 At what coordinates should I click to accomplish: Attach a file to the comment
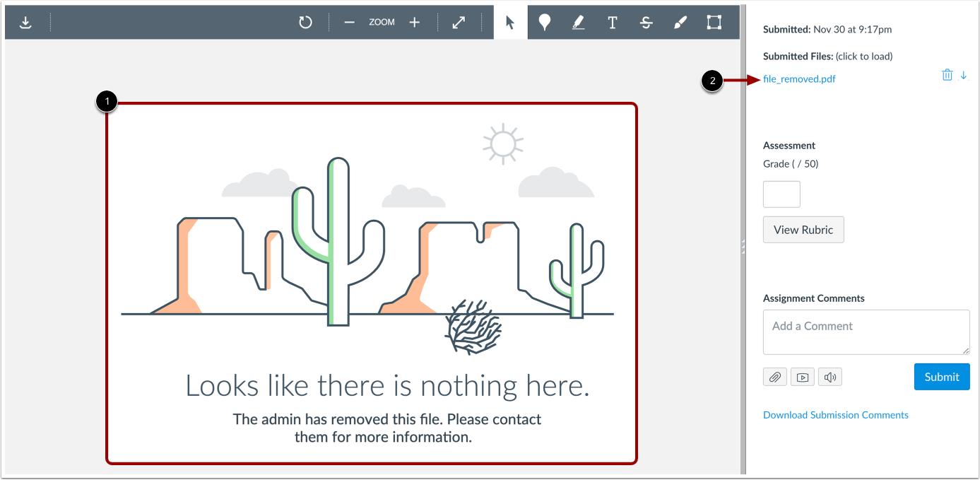tap(774, 376)
